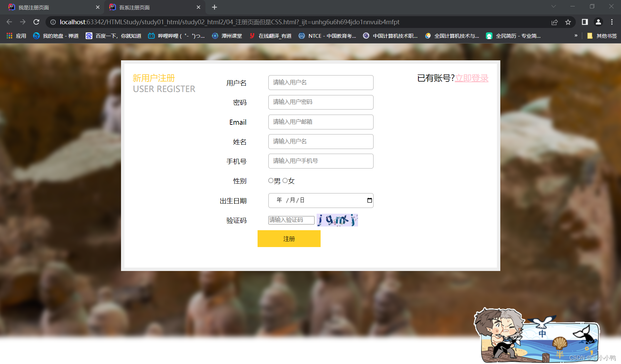
Task: Focus the 用户名 input field
Action: [321, 83]
